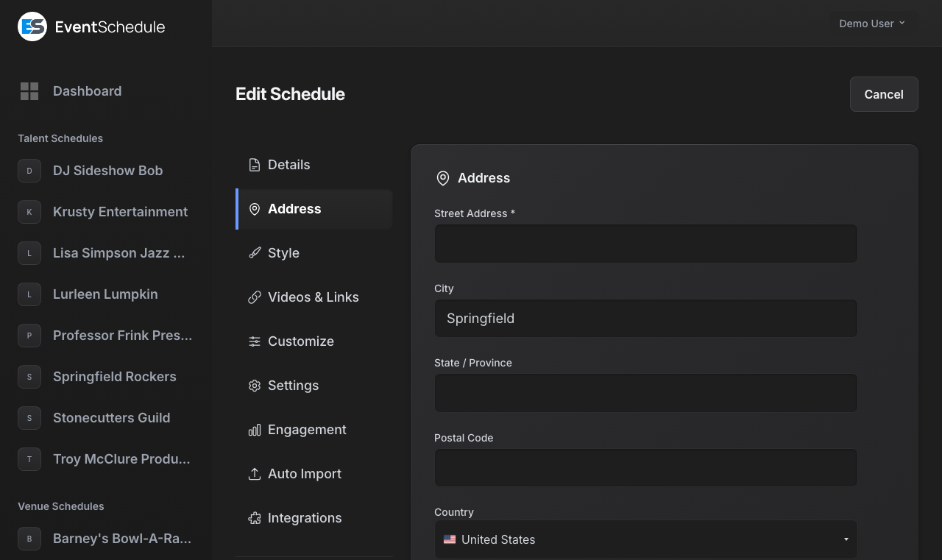Select the Details document icon

click(255, 165)
